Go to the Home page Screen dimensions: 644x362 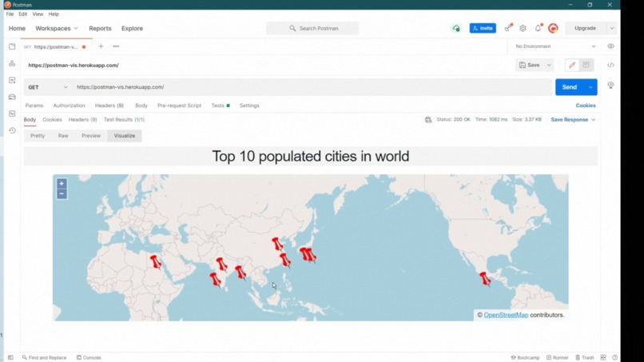[17, 28]
